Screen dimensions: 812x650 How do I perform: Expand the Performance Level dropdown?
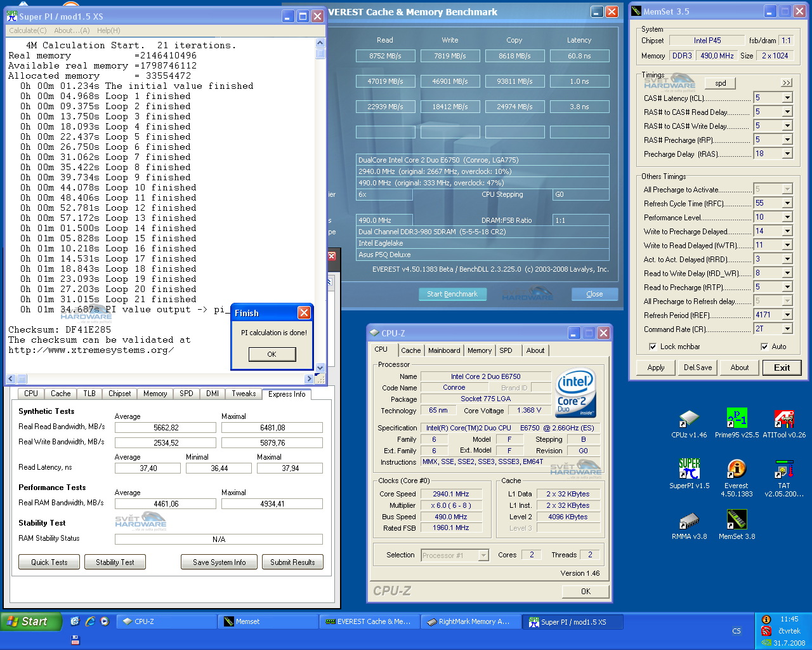[x=787, y=217]
